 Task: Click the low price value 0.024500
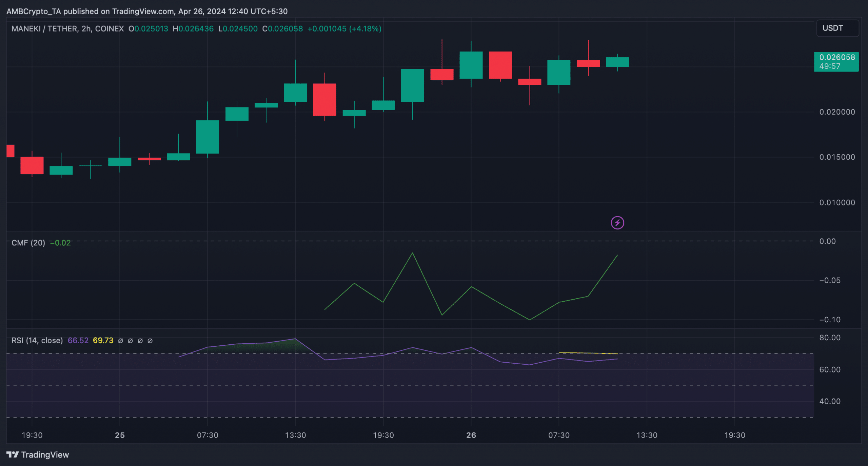tap(240, 29)
